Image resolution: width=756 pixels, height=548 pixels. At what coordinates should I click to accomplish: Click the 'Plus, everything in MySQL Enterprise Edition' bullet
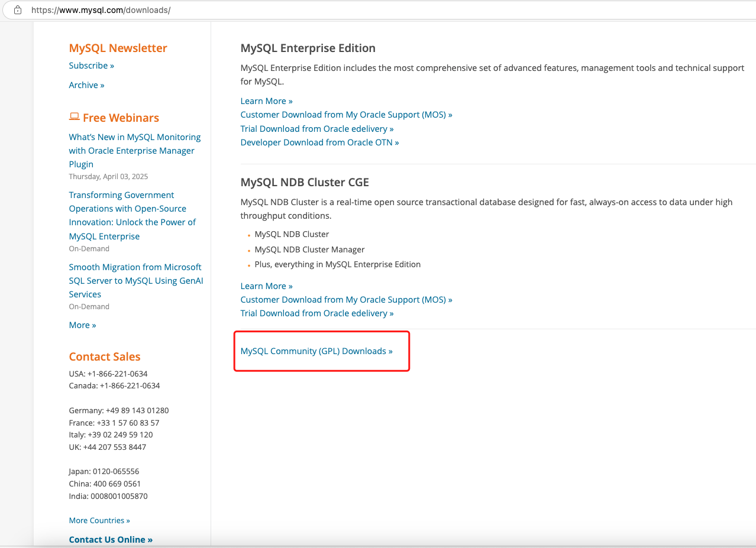point(338,264)
